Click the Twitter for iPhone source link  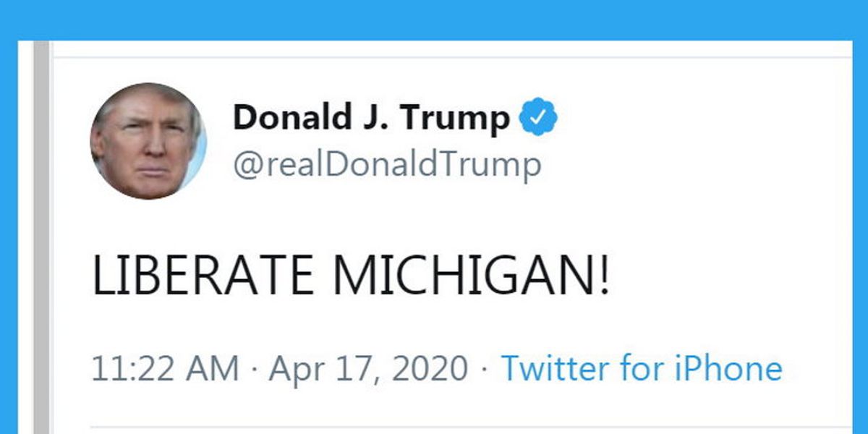(642, 369)
